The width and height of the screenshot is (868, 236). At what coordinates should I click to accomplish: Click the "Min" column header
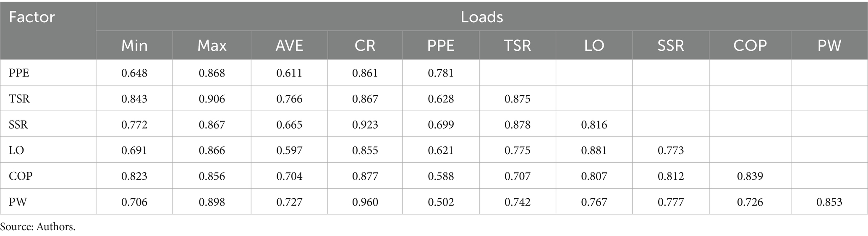(134, 45)
